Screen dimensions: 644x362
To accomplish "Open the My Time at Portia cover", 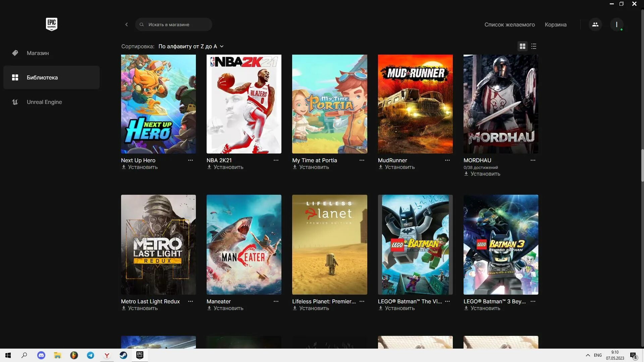I will click(330, 104).
